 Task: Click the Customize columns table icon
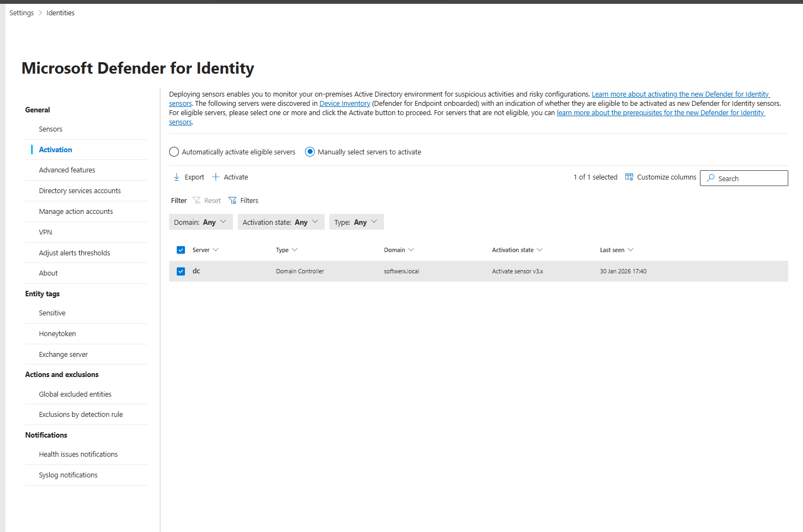(x=629, y=177)
